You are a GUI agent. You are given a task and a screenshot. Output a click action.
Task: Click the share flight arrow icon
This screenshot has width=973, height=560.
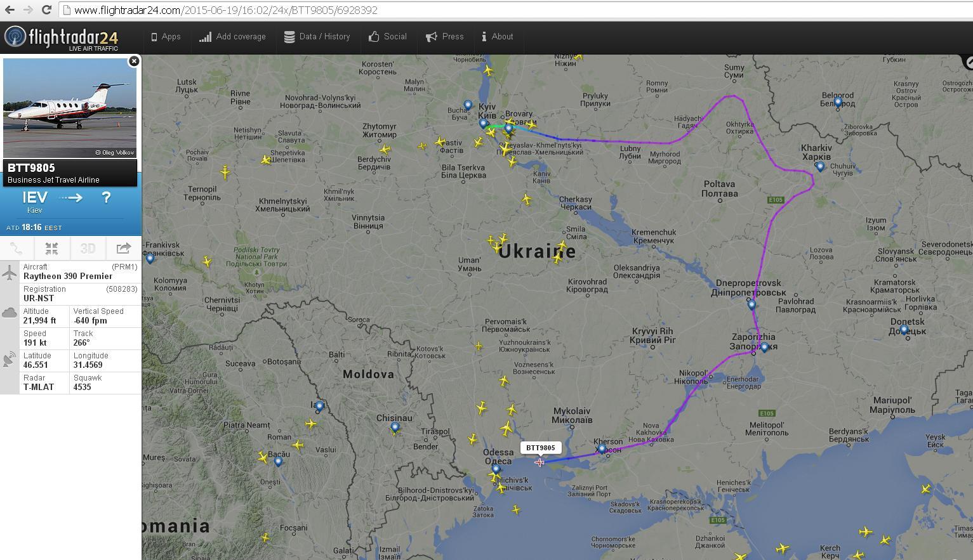(123, 249)
